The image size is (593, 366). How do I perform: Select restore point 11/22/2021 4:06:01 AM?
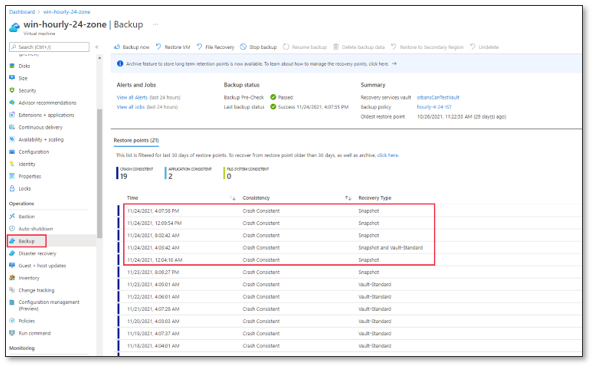click(348, 297)
